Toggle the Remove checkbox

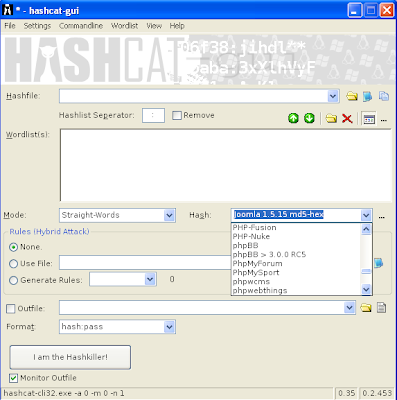tap(177, 115)
